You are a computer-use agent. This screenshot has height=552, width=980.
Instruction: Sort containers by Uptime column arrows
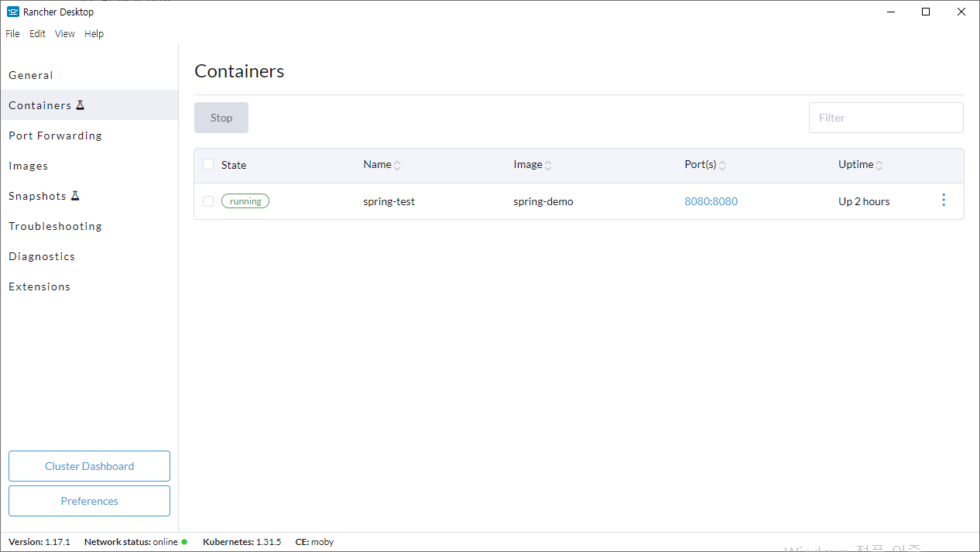tap(879, 165)
